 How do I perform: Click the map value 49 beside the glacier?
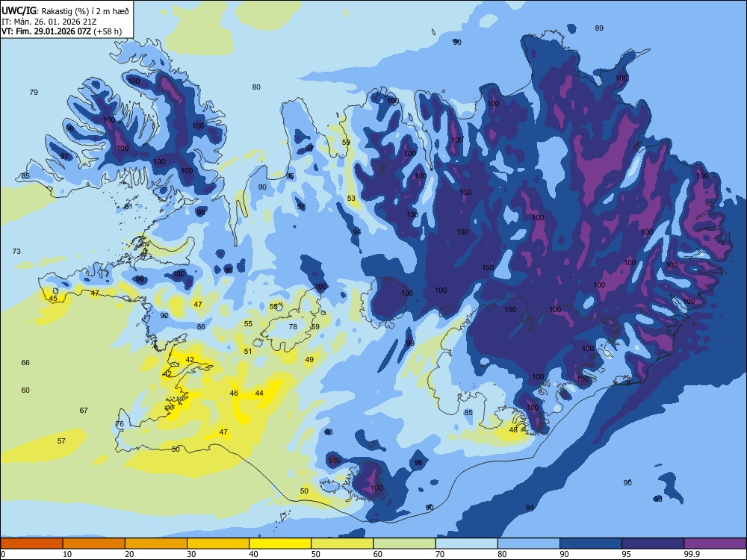coord(310,360)
